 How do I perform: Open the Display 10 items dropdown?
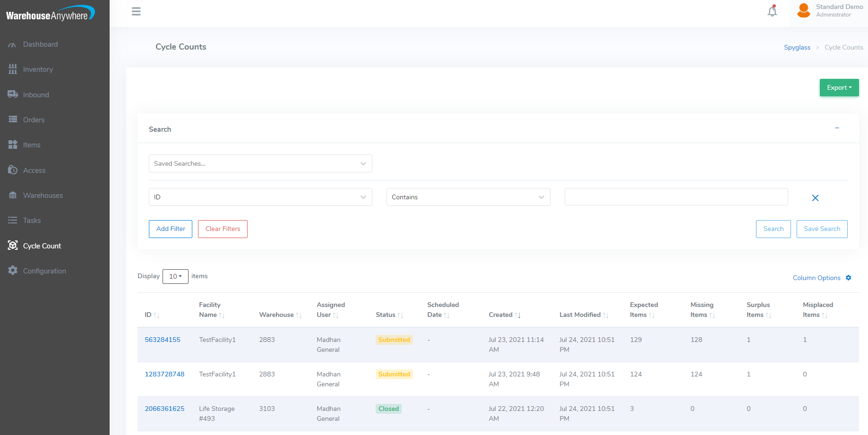(175, 276)
